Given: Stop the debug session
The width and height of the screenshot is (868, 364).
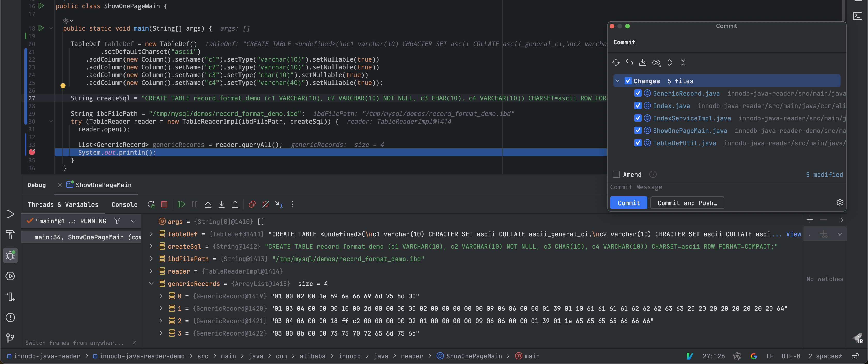Looking at the screenshot, I should [164, 204].
